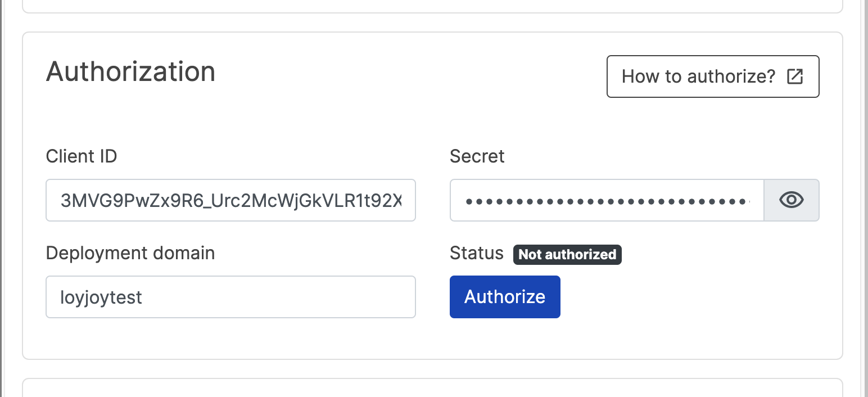The width and height of the screenshot is (868, 397).
Task: Click the Authorization section heading
Action: point(130,72)
